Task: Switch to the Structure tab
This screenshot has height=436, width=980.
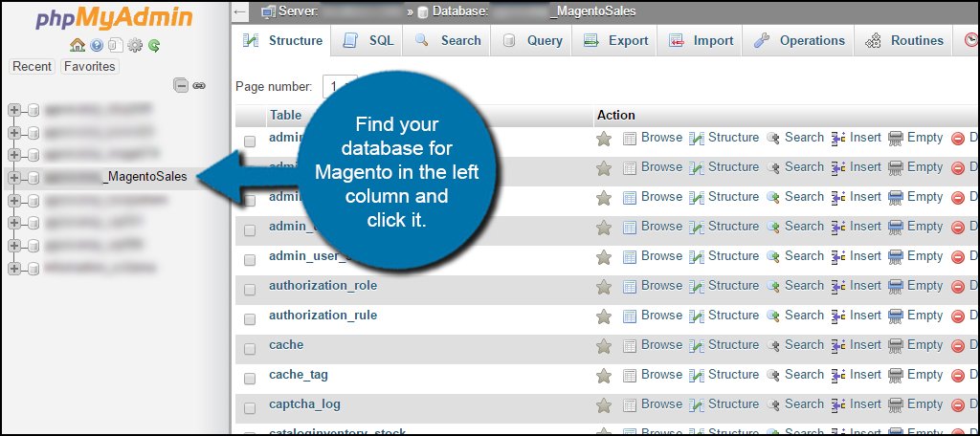Action: 282,40
